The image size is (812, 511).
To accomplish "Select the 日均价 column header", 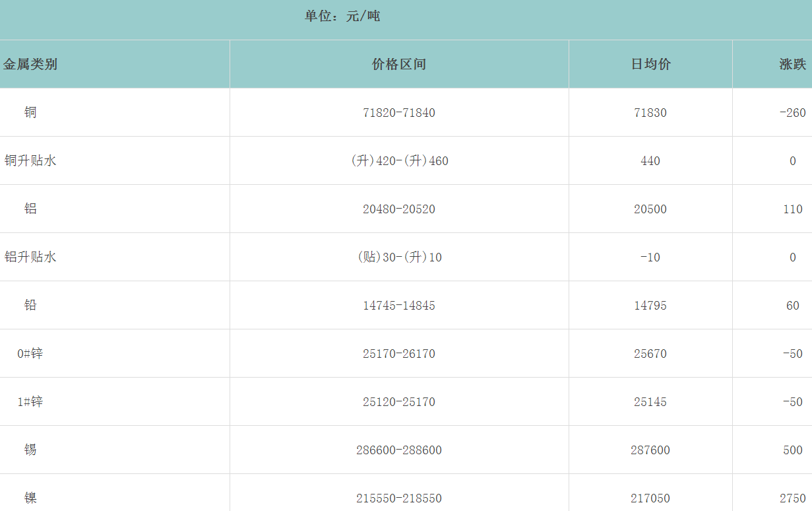I will coord(650,64).
